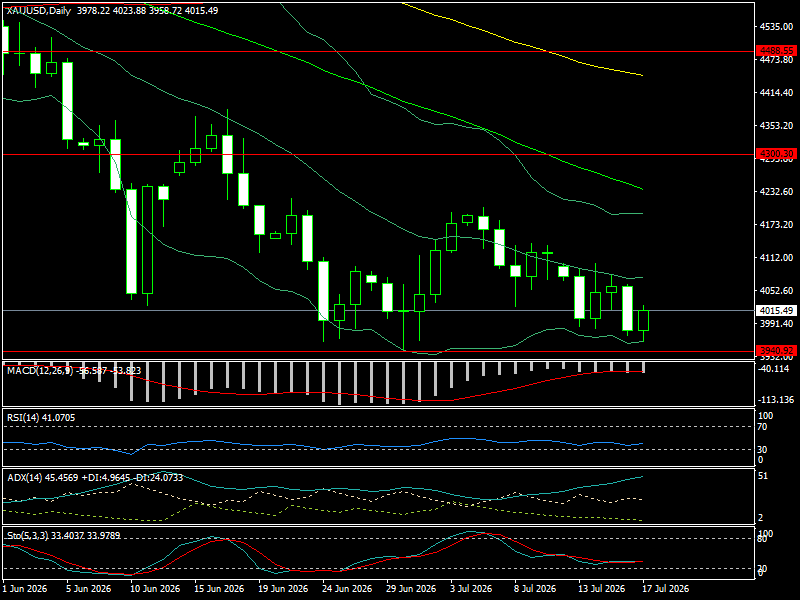The image size is (800, 600).
Task: Click the 17 Jul 2026 date marker
Action: point(665,589)
